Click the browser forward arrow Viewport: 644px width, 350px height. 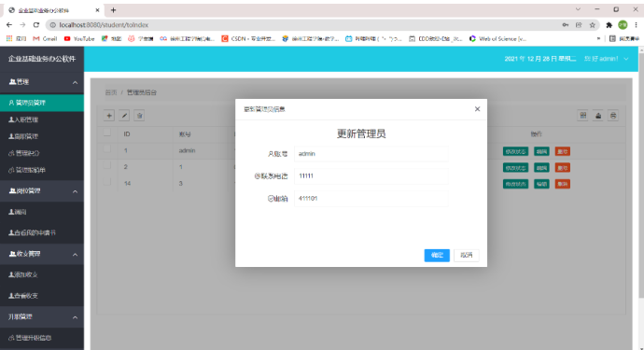[22, 25]
